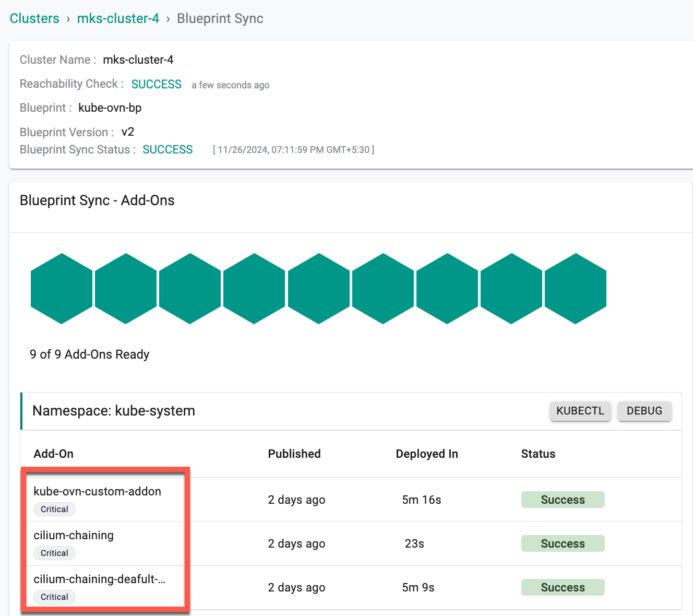Image resolution: width=693 pixels, height=616 pixels.
Task: Select the kube-ovn-custom-addon add-on name
Action: click(97, 491)
